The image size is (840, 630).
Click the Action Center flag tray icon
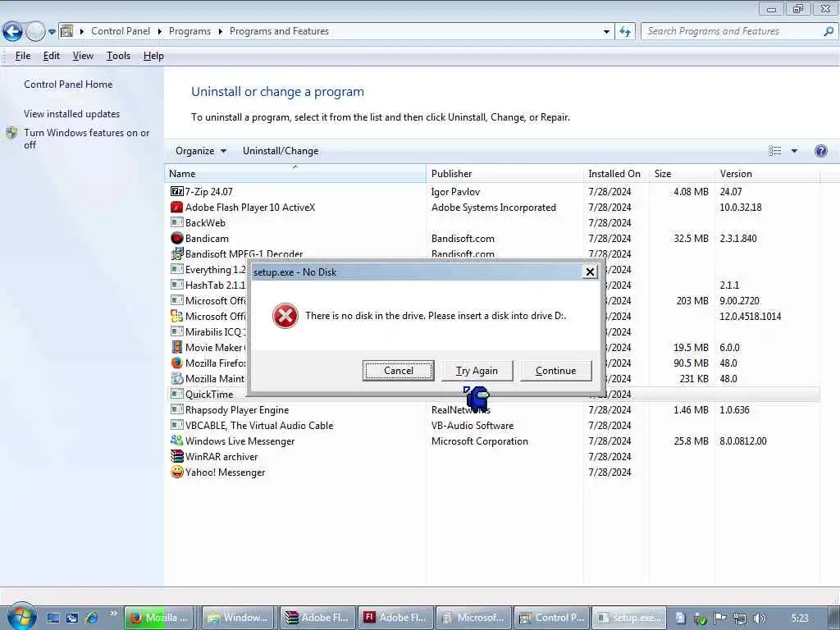click(720, 619)
